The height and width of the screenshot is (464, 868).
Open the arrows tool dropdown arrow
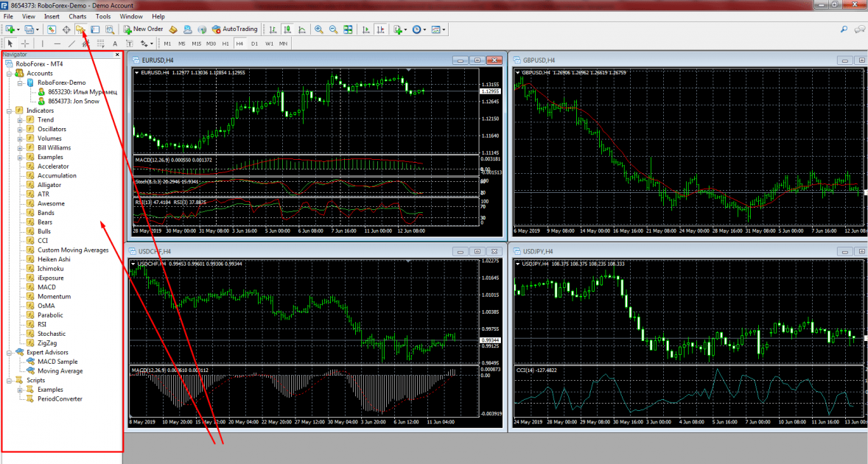click(152, 43)
